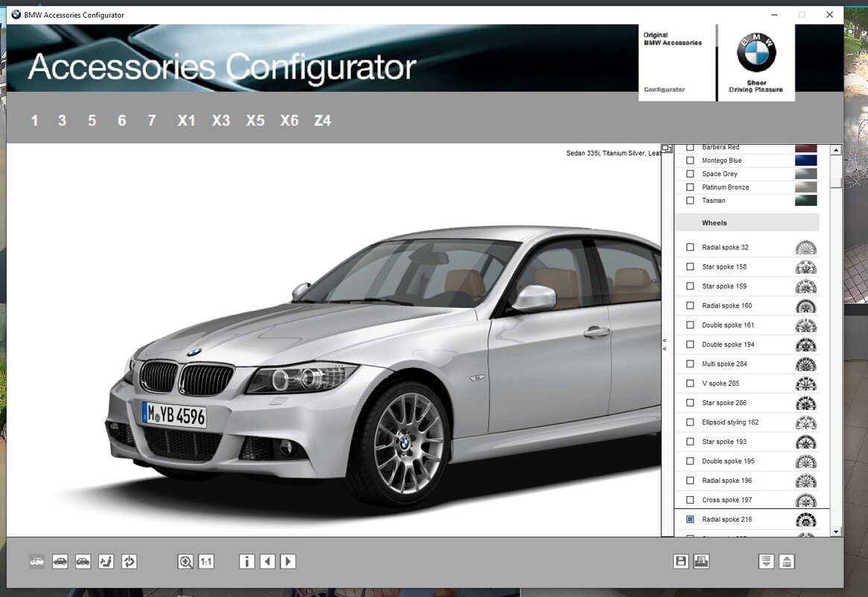868x597 pixels.
Task: Click the Star spoke 158 wheel thumbnail
Action: (806, 267)
